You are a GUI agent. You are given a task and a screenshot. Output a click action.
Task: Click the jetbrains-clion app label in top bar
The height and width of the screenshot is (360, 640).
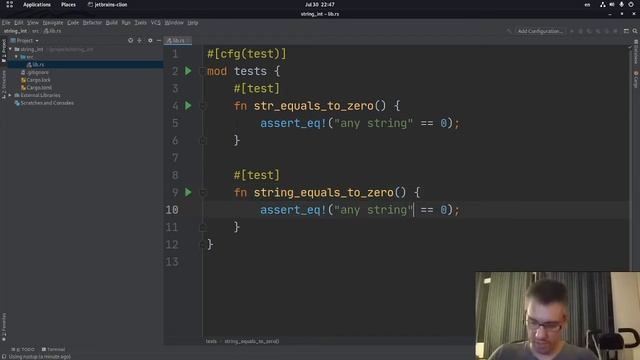(108, 4)
